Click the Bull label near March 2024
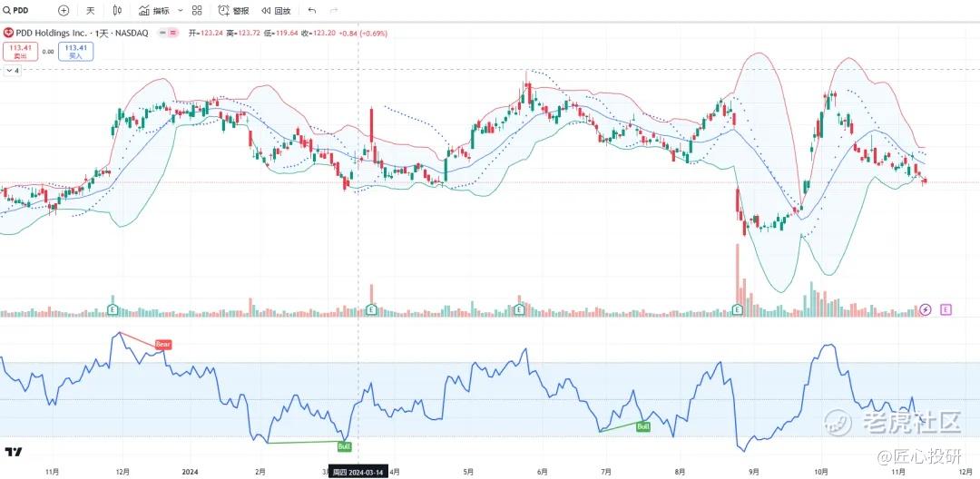Screen dimensions: 980x479 click(345, 446)
